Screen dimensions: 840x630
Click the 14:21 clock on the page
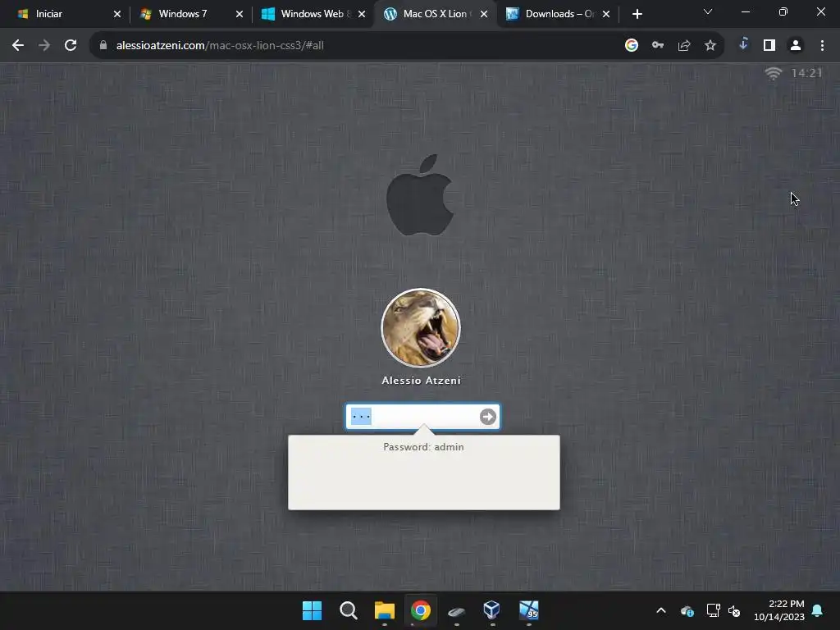tap(806, 73)
